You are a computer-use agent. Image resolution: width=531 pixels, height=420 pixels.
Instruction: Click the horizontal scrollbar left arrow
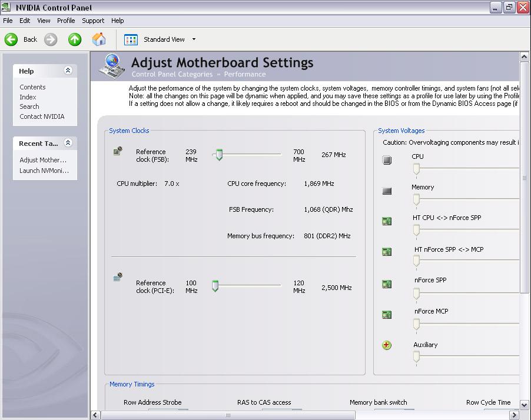[96, 415]
